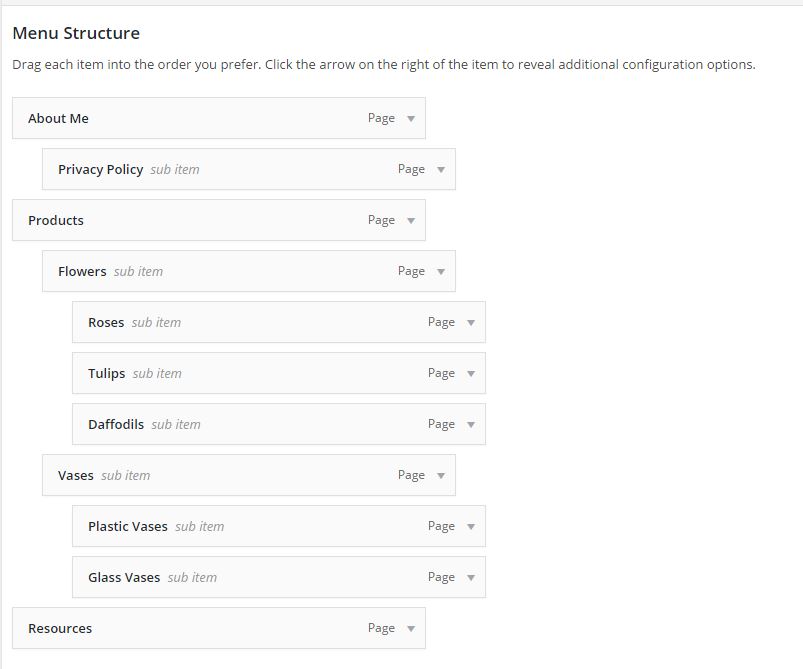Open the Resources item dropdown arrow
803x669 pixels.
point(411,629)
